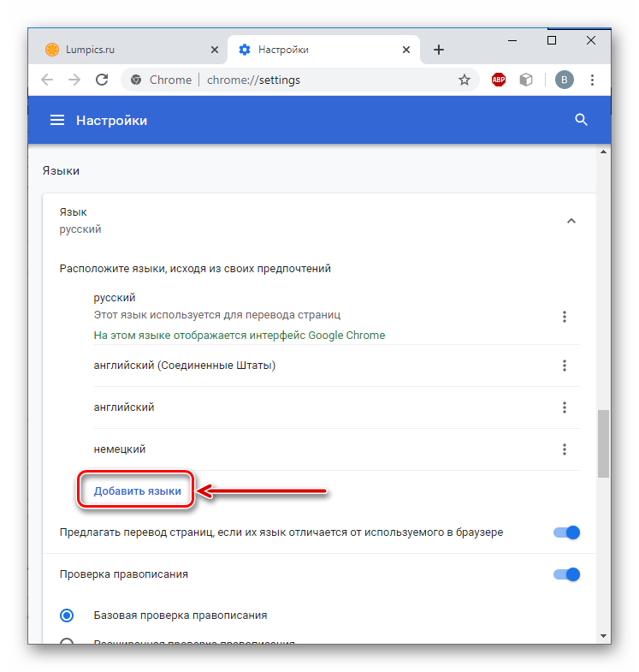
Task: Open the settings hamburger menu
Action: coord(57,120)
